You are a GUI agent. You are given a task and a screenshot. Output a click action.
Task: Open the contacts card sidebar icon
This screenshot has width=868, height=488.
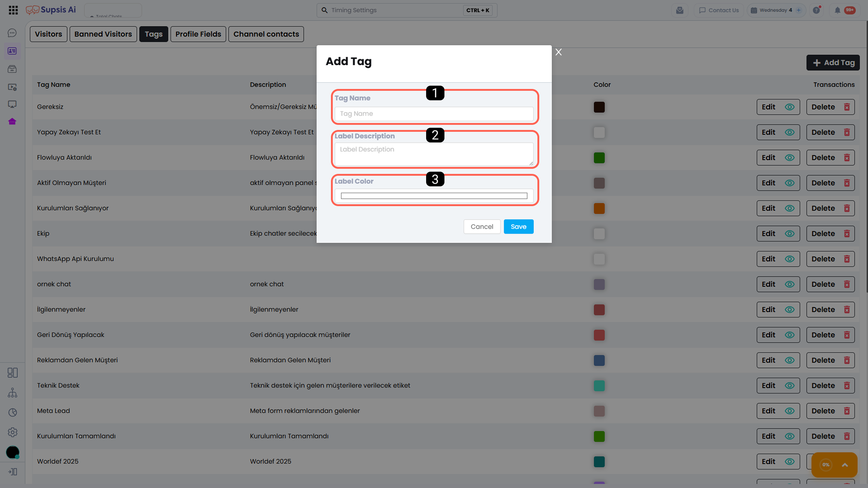[x=12, y=51]
